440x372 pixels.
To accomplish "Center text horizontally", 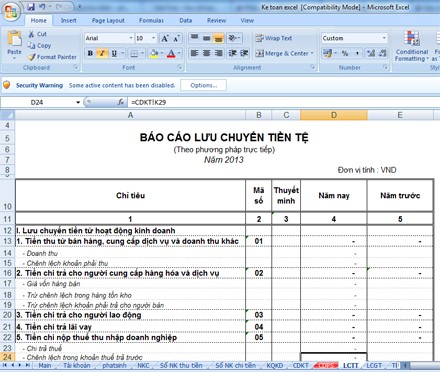I will coord(207,53).
